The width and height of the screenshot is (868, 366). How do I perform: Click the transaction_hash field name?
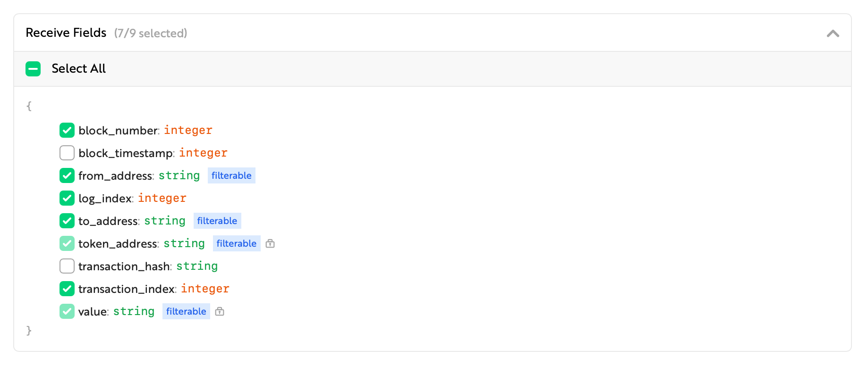(x=124, y=266)
